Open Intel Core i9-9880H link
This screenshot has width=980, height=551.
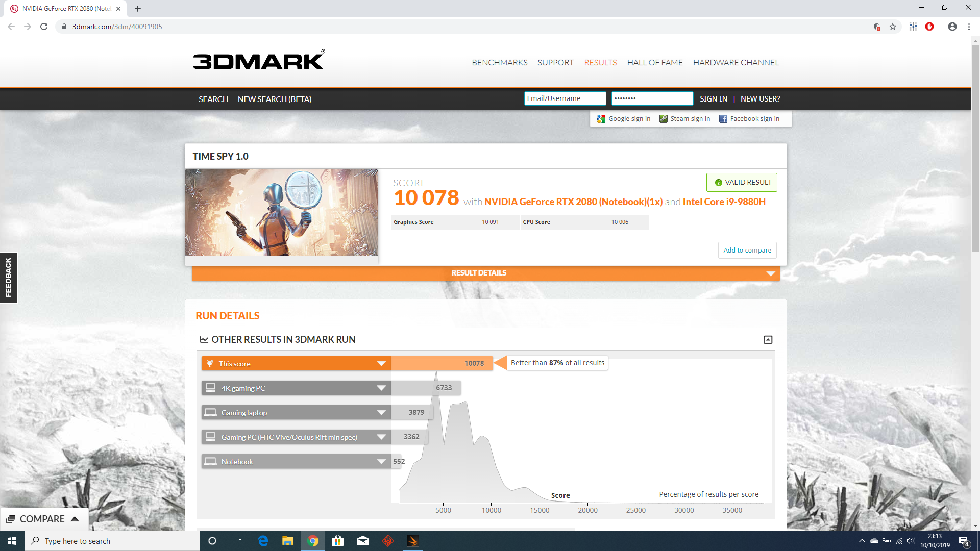pyautogui.click(x=724, y=202)
